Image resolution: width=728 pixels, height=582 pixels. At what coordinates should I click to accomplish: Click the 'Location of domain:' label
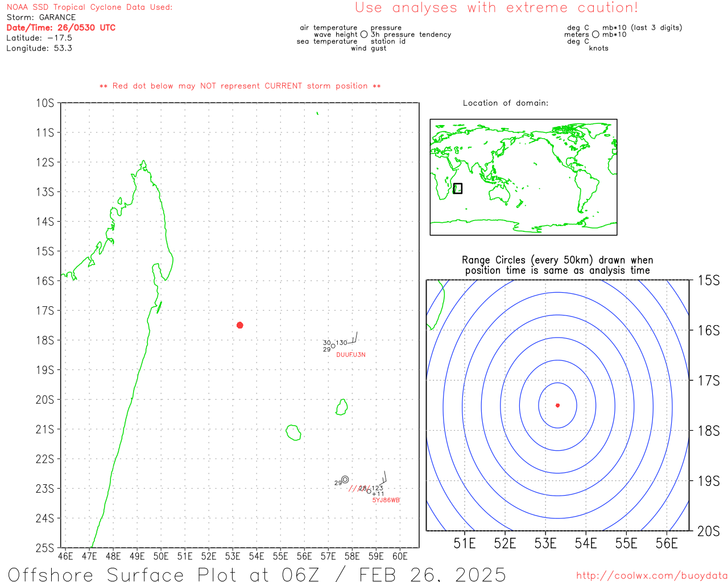(506, 103)
